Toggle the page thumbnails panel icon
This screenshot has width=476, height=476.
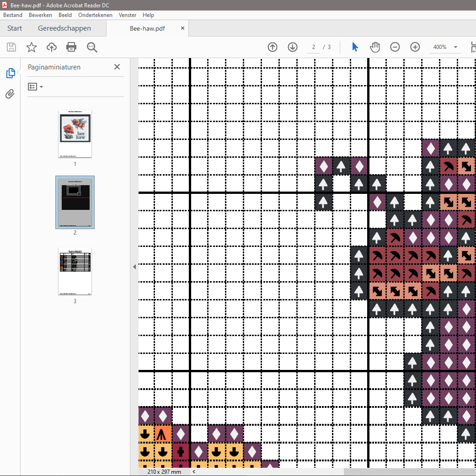click(10, 73)
